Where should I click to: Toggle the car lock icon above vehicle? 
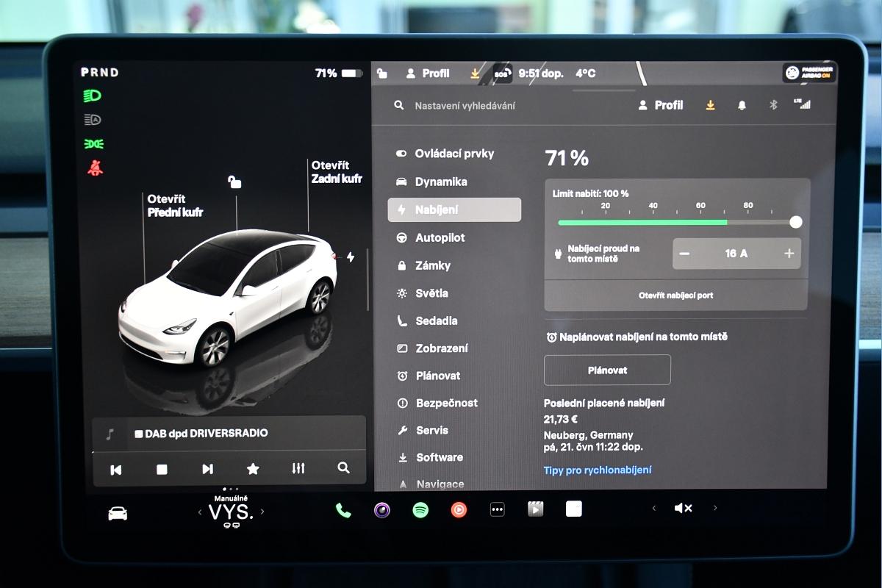coord(234,182)
